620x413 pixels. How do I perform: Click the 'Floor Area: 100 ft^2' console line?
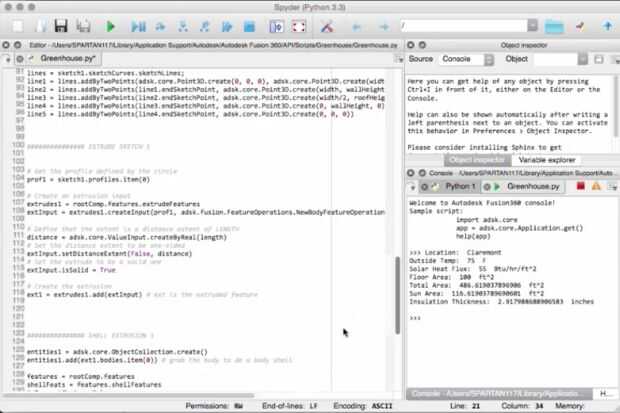click(x=452, y=277)
